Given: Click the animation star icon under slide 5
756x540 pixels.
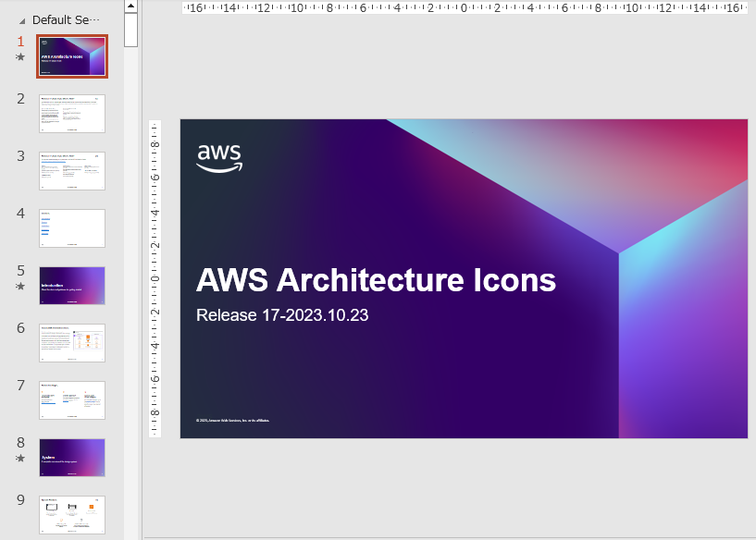Looking at the screenshot, I should (20, 286).
